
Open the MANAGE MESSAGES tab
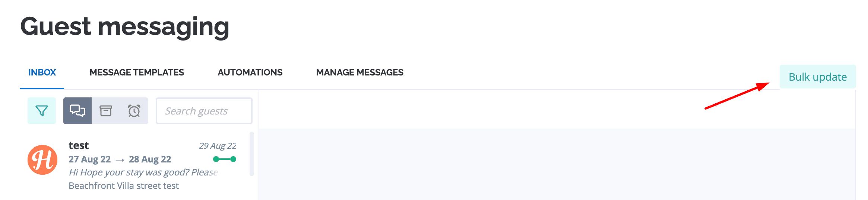[360, 72]
